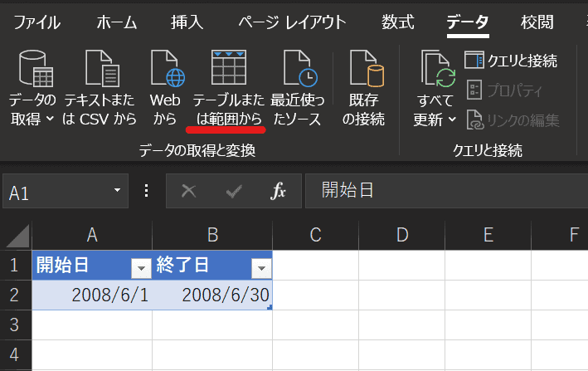The width and height of the screenshot is (588, 371).
Task: Select cell B2 containing 2008/6/30
Action: 212,295
